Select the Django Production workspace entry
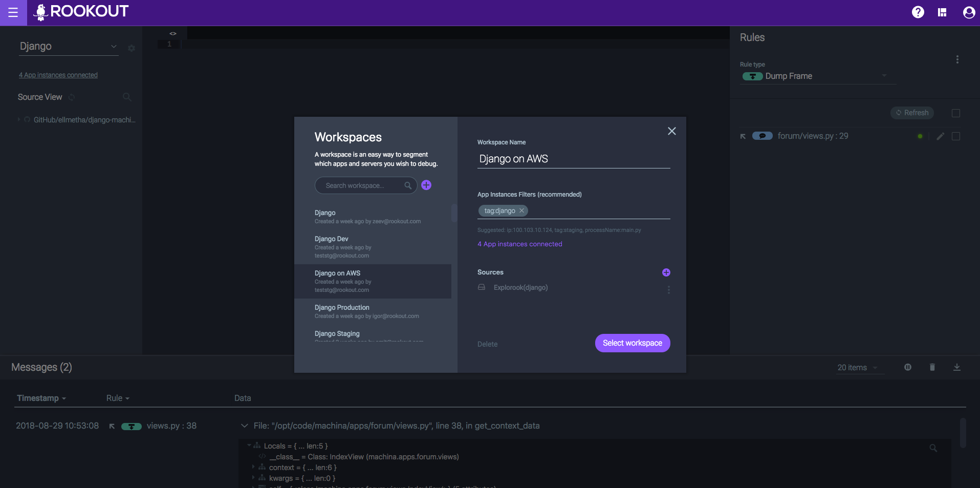Image resolution: width=980 pixels, height=488 pixels. tap(373, 311)
